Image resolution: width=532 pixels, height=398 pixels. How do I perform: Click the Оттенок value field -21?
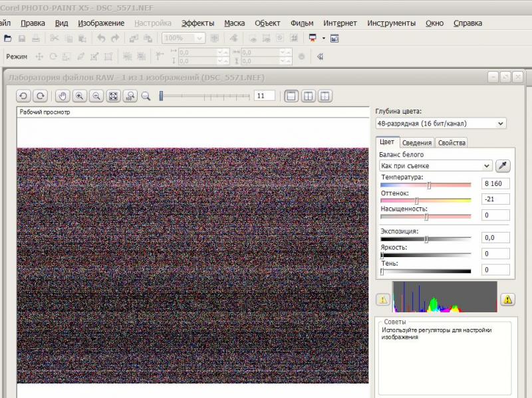[495, 199]
